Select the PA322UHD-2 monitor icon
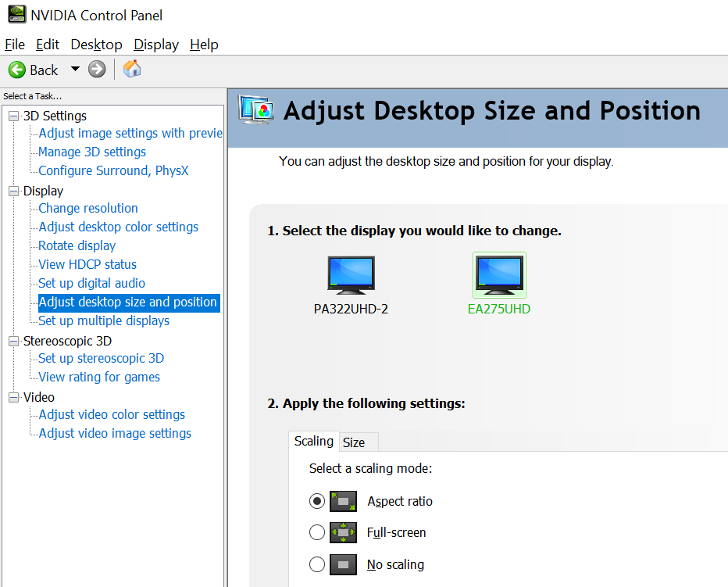Viewport: 728px width, 587px height. [351, 275]
